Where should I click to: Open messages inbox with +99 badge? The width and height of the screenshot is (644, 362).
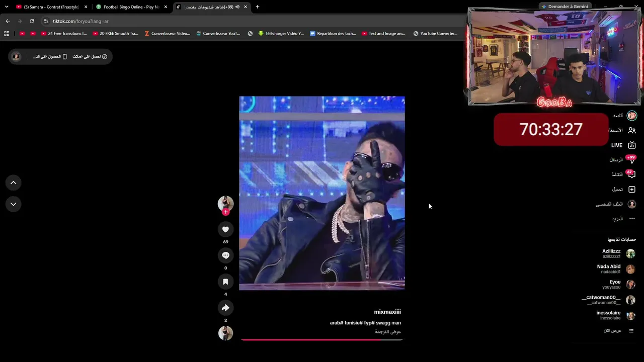623,160
